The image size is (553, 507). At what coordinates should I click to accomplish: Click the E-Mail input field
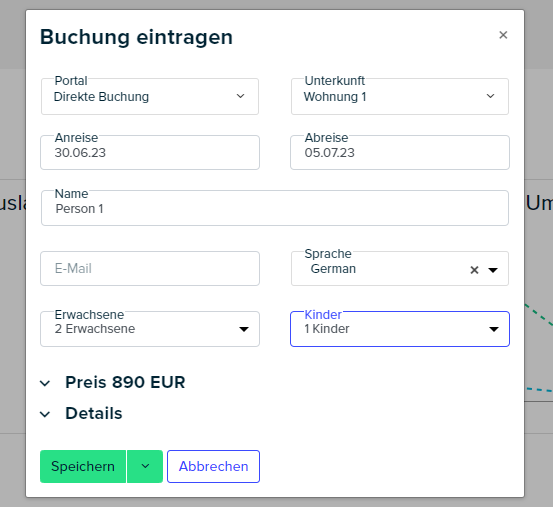(150, 269)
